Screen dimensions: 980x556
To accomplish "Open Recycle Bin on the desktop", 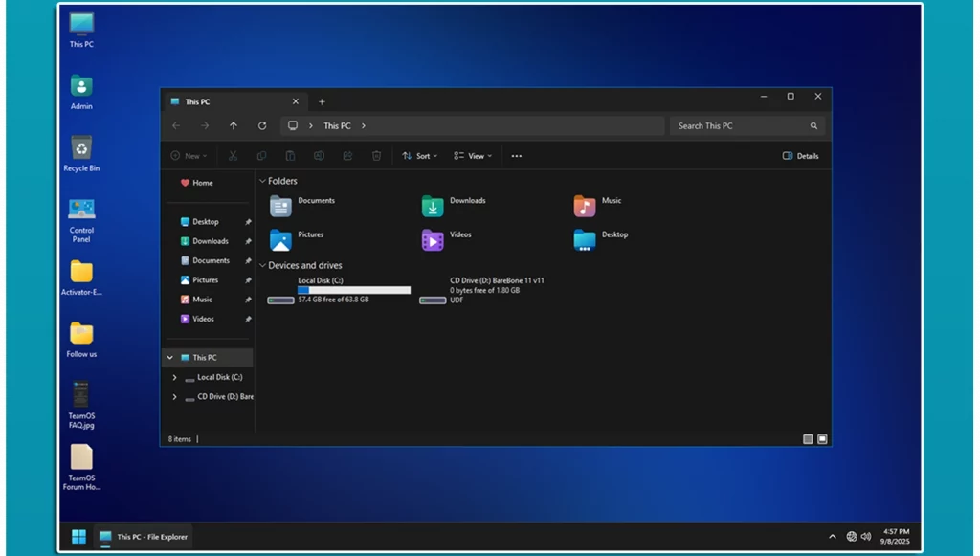I will [x=81, y=148].
